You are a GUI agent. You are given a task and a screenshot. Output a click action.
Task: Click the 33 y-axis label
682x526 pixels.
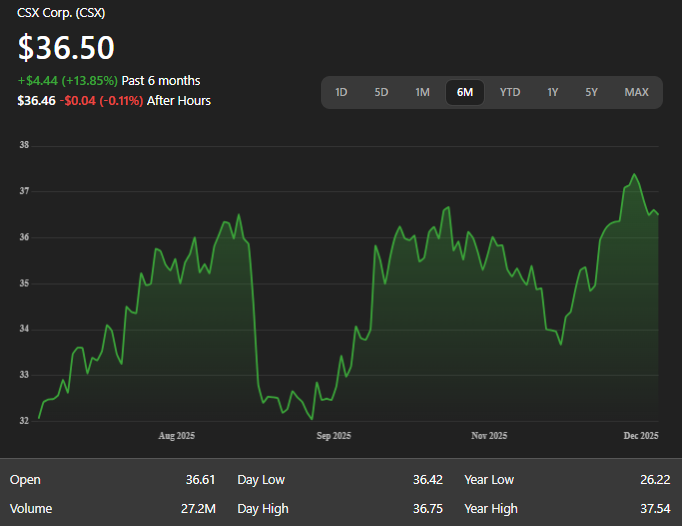pyautogui.click(x=24, y=375)
